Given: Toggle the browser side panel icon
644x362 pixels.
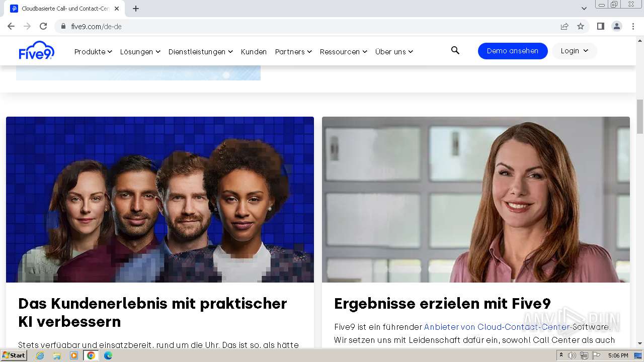Looking at the screenshot, I should pos(601,26).
